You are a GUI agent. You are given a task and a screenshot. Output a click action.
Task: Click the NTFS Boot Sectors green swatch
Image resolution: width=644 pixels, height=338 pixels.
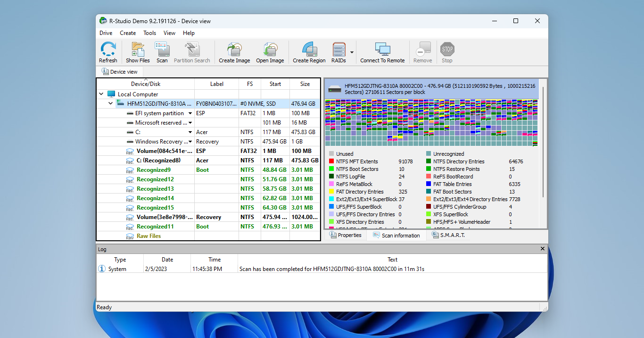(x=331, y=169)
